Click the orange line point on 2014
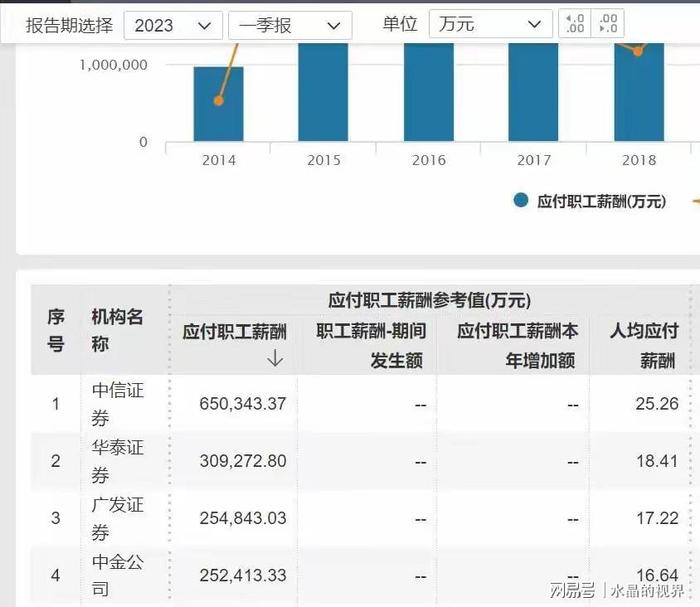The width and height of the screenshot is (700, 607). (218, 101)
